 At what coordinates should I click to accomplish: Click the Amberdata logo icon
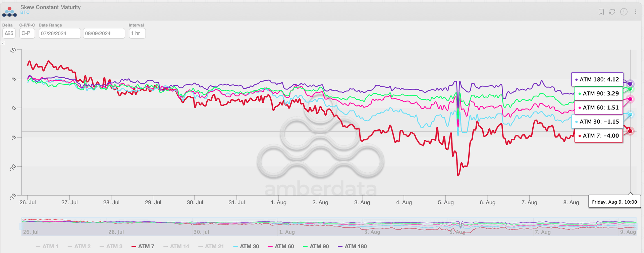[9, 11]
